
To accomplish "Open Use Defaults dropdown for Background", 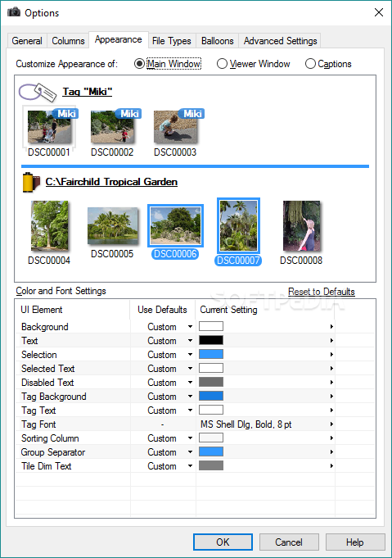I will click(x=190, y=327).
